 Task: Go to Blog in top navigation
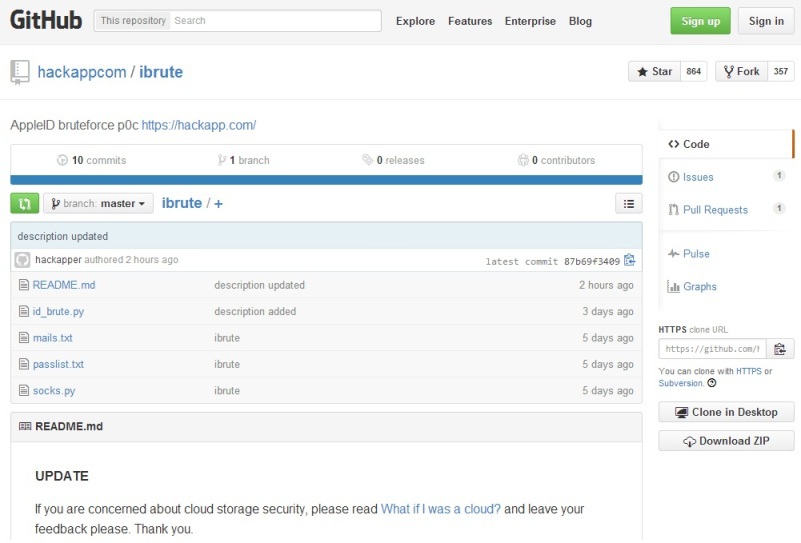tap(580, 21)
